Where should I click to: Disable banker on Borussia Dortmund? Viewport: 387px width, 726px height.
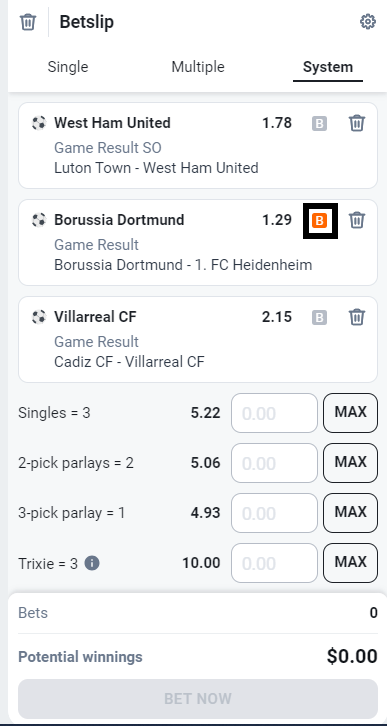pyautogui.click(x=319, y=220)
